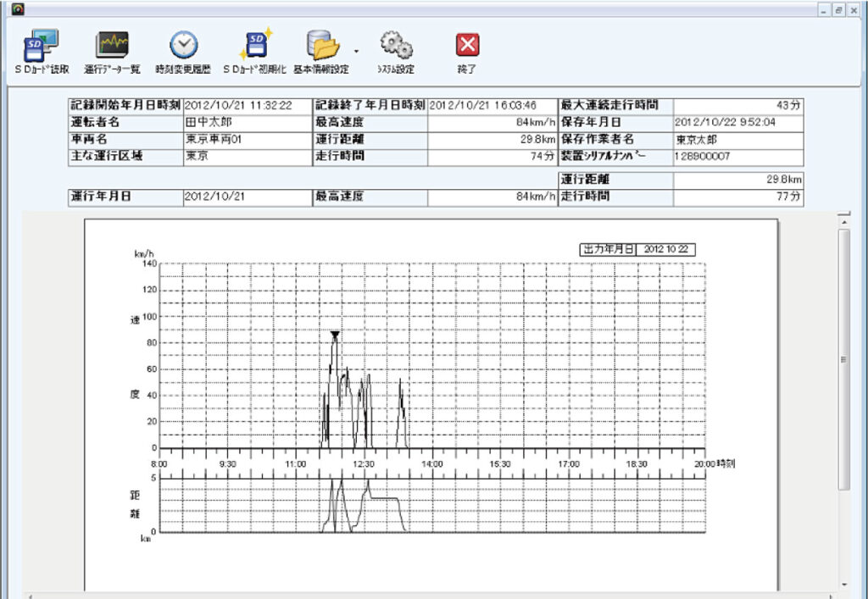Click driver name 田中太郎
Screen dimensions: 868x599
click(x=209, y=122)
